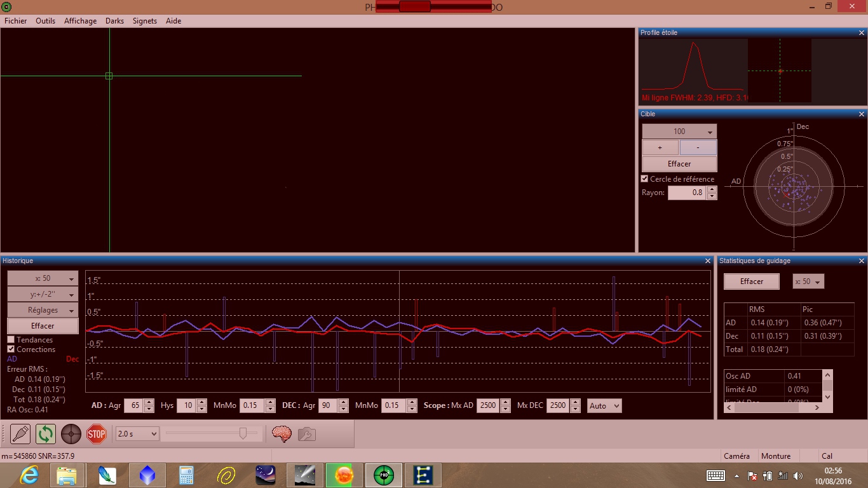Click the Mx DEC field showing 2500
The width and height of the screenshot is (868, 488).
[559, 405]
